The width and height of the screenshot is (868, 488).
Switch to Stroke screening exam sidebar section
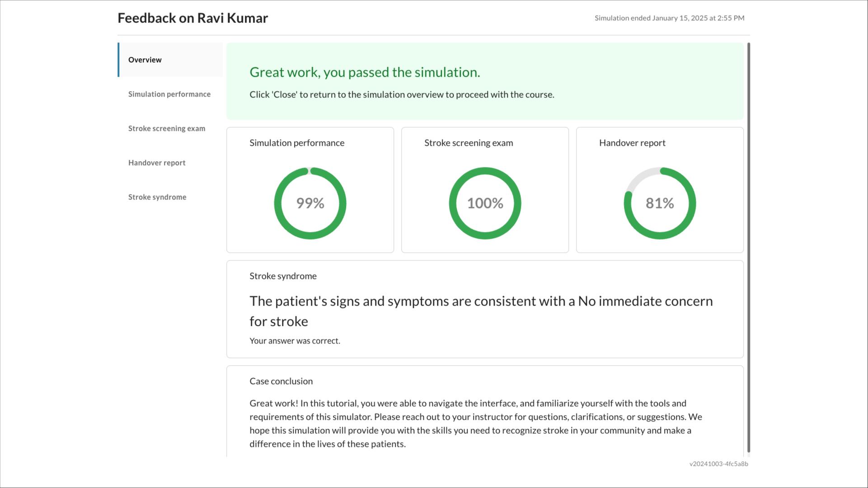[x=167, y=128]
